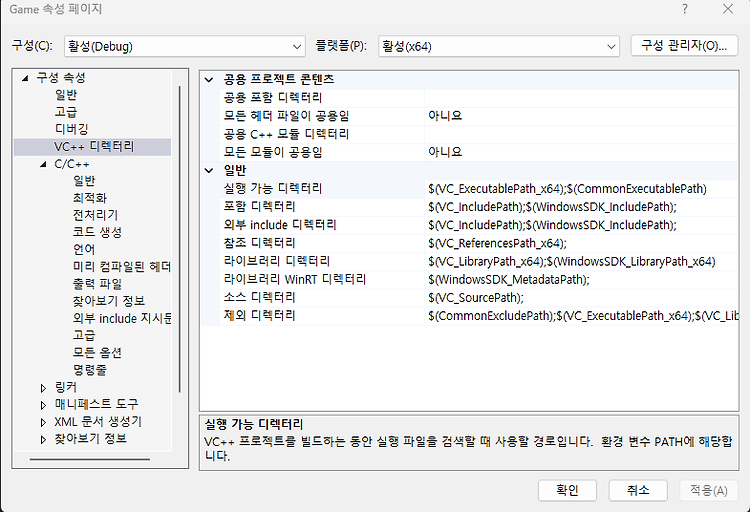Click the $(VC_ExecutablePath_x64) value field

[x=581, y=189]
